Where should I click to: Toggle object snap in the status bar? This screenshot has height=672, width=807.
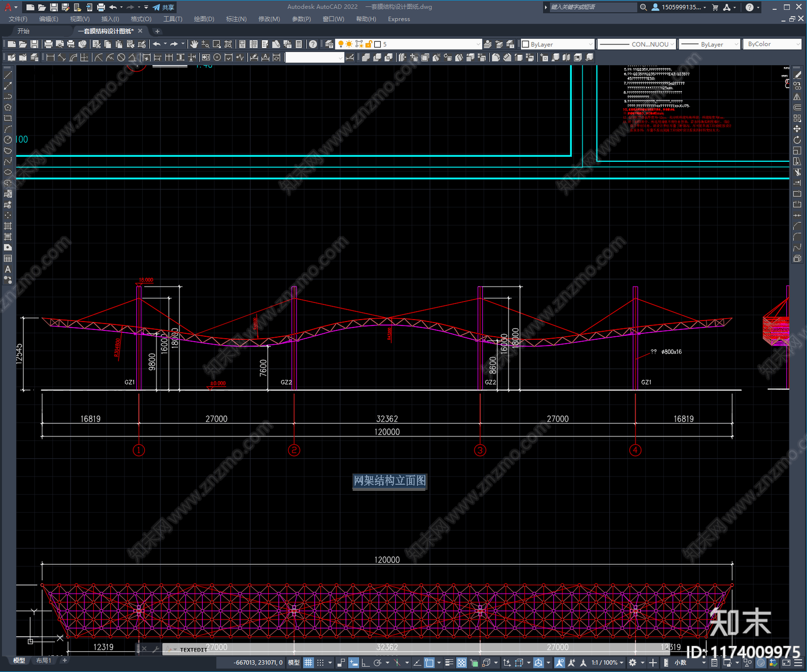[x=429, y=662]
